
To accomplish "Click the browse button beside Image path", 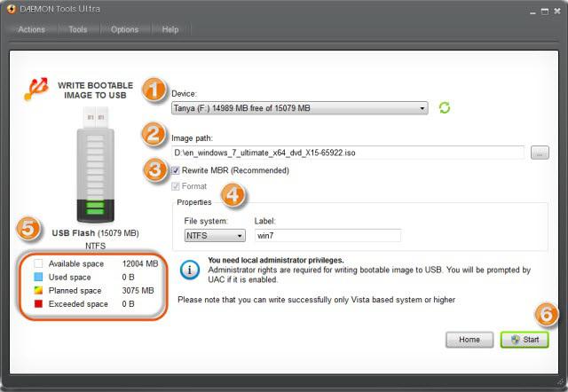I will (540, 153).
